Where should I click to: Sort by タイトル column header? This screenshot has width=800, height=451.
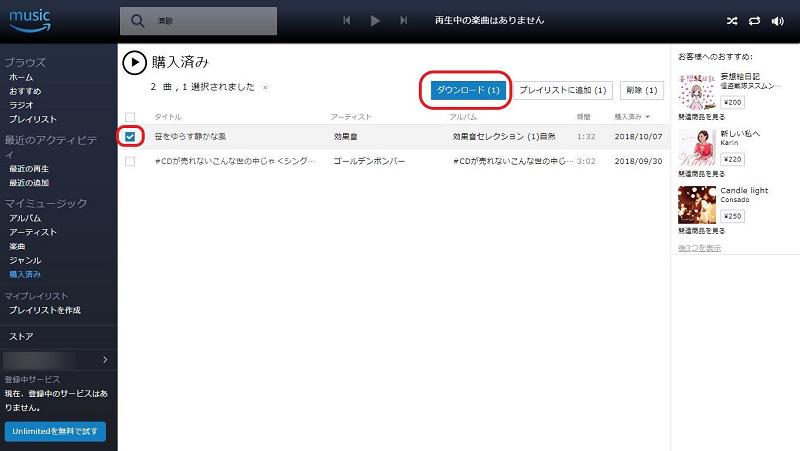(168, 117)
